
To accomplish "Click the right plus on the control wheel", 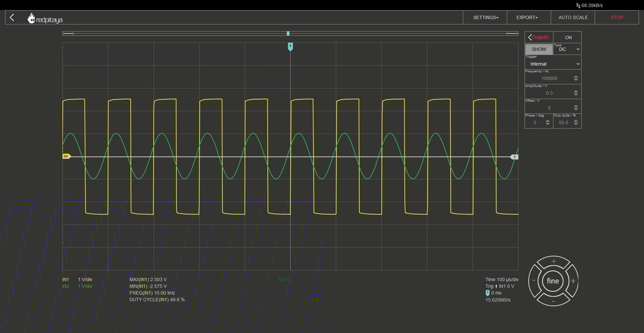I will (x=573, y=281).
